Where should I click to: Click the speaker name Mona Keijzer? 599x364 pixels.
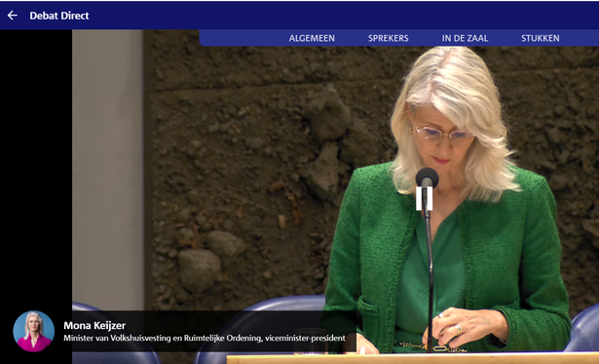pyautogui.click(x=94, y=325)
